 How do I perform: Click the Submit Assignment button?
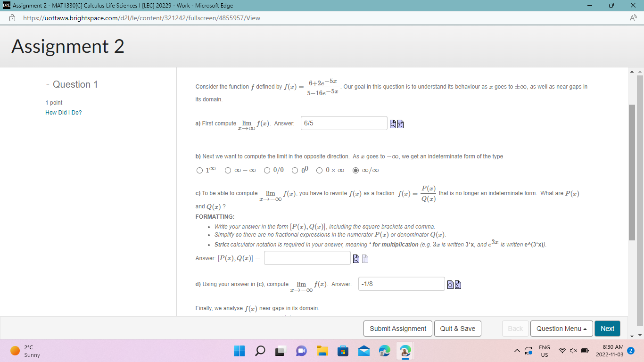(x=397, y=329)
